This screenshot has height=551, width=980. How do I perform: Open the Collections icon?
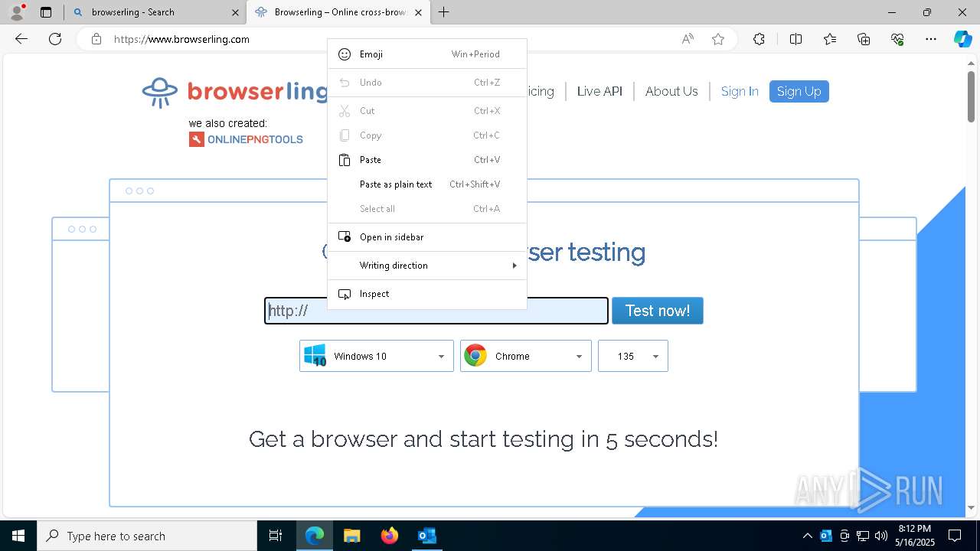pyautogui.click(x=864, y=39)
